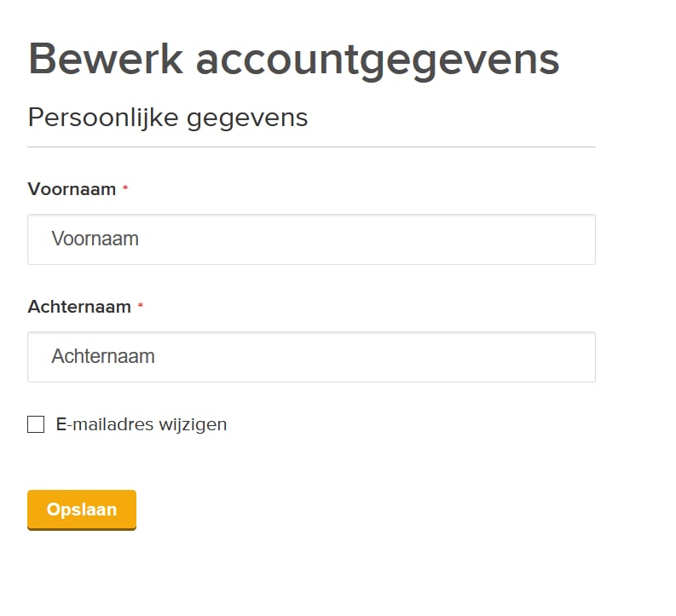Click the word Bewerk in the heading
This screenshot has width=676, height=616.
click(x=104, y=59)
